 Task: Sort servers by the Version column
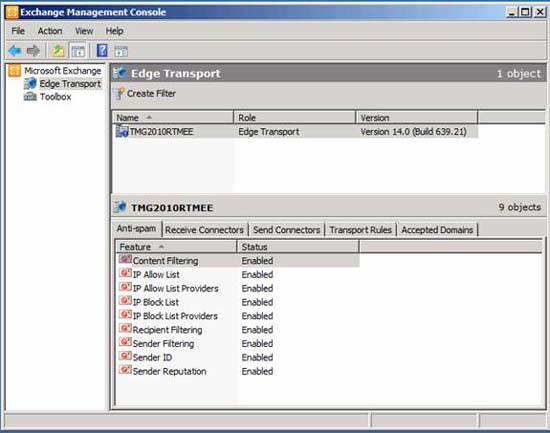417,118
